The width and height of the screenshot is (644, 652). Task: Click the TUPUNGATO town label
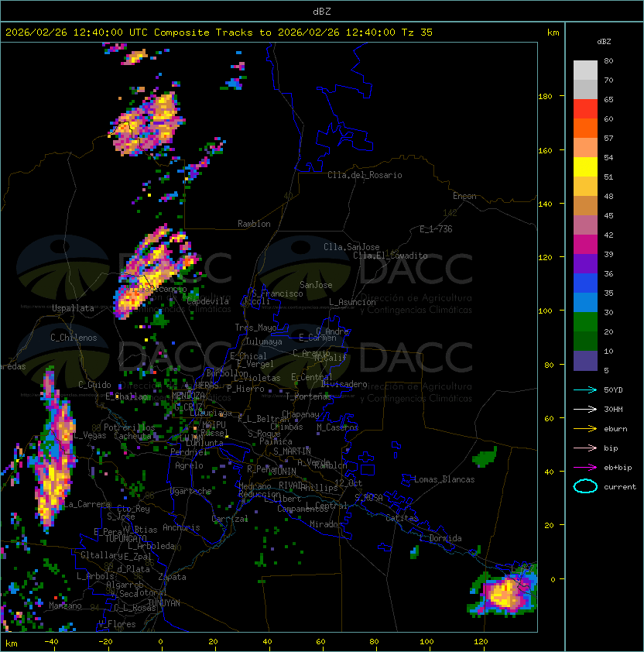(x=125, y=539)
